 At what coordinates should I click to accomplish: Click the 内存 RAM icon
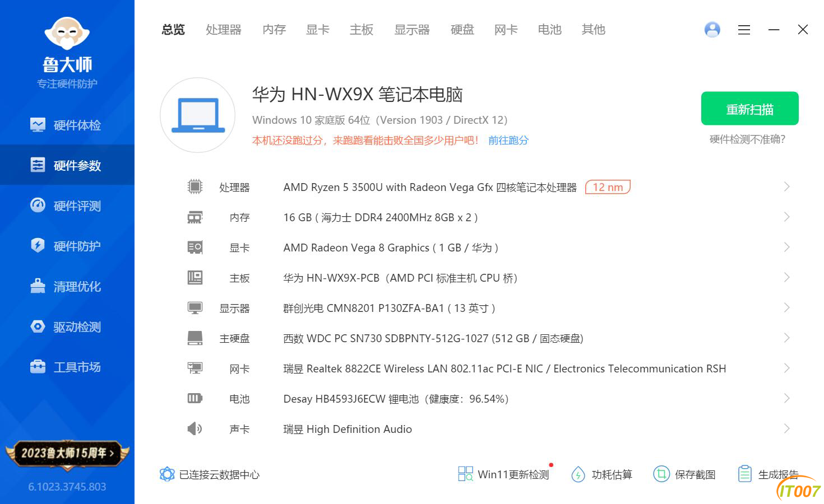195,217
